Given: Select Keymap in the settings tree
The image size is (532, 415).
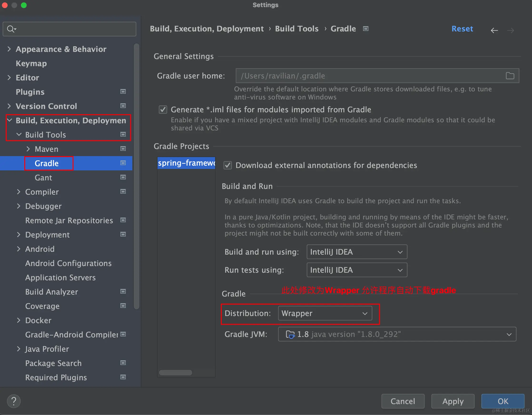Looking at the screenshot, I should click(x=31, y=63).
